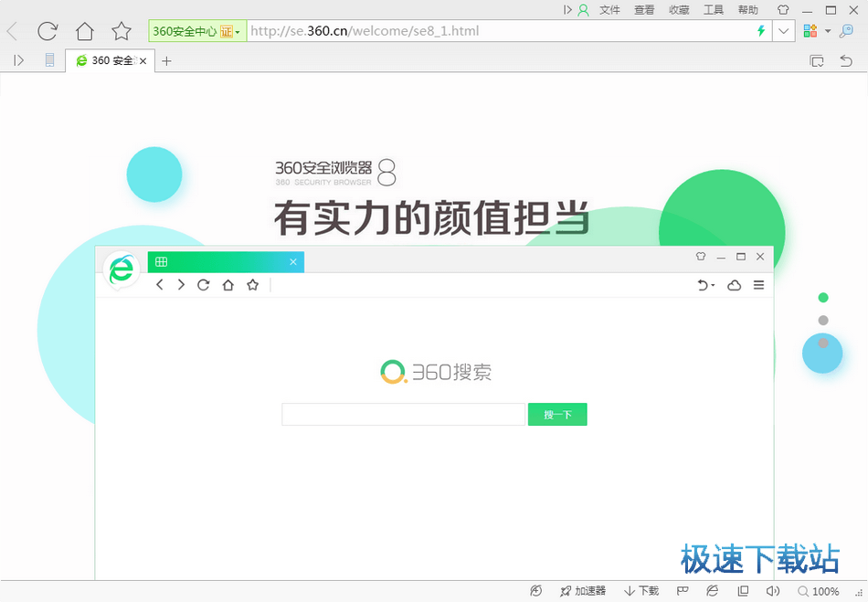
Task: Open the home page icon
Action: (85, 31)
